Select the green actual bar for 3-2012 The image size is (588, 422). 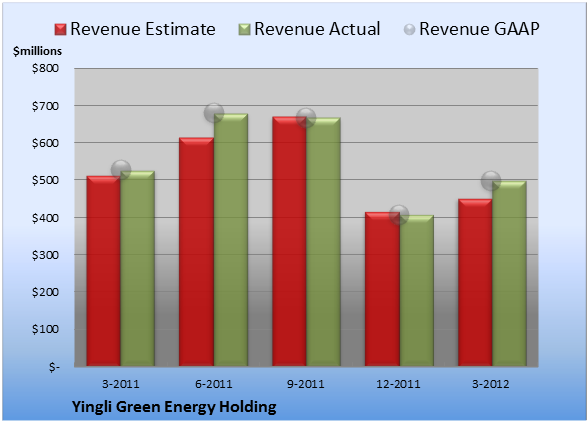pos(509,274)
